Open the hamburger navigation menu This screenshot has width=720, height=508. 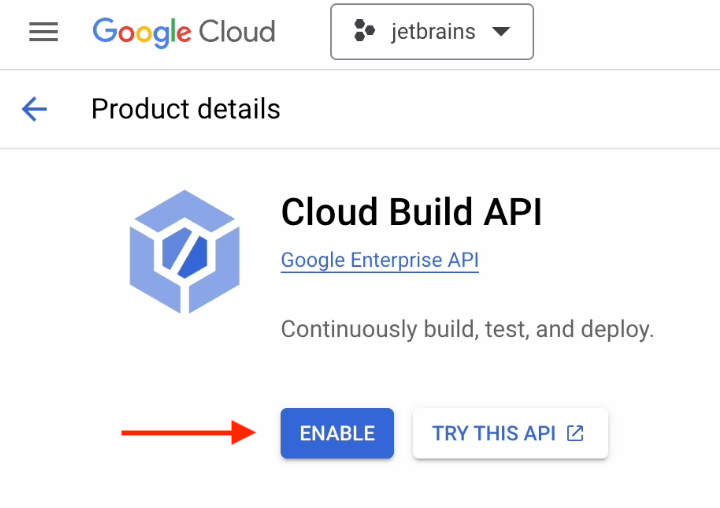[x=43, y=32]
